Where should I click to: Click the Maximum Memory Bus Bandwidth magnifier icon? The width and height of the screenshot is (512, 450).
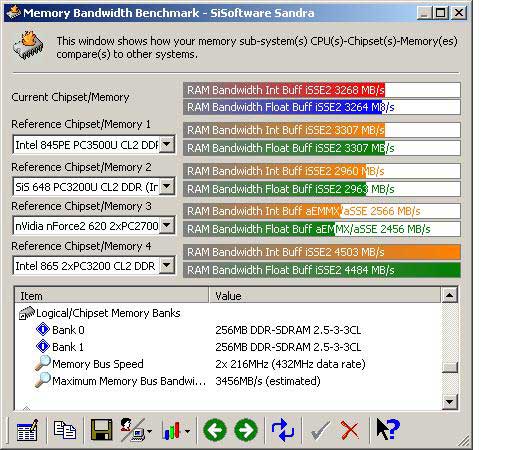(x=43, y=380)
